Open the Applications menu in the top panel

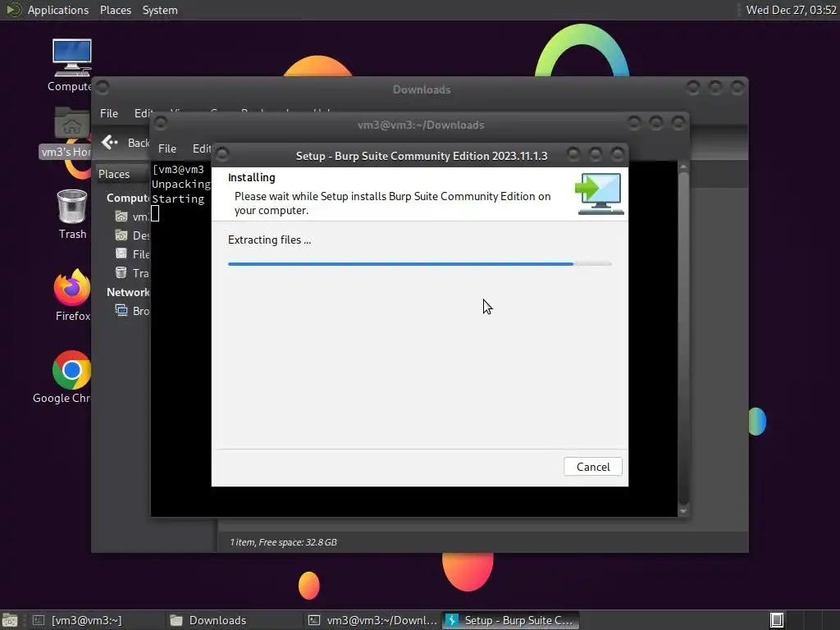point(58,10)
